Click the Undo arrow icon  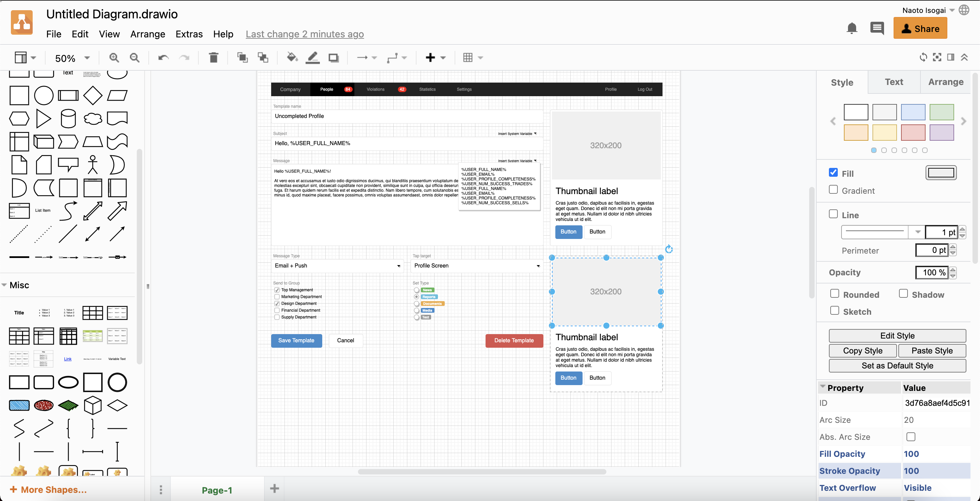tap(163, 58)
